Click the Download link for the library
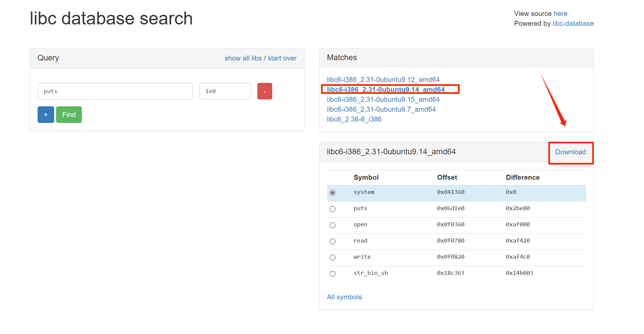This screenshot has height=334, width=644. click(x=570, y=152)
